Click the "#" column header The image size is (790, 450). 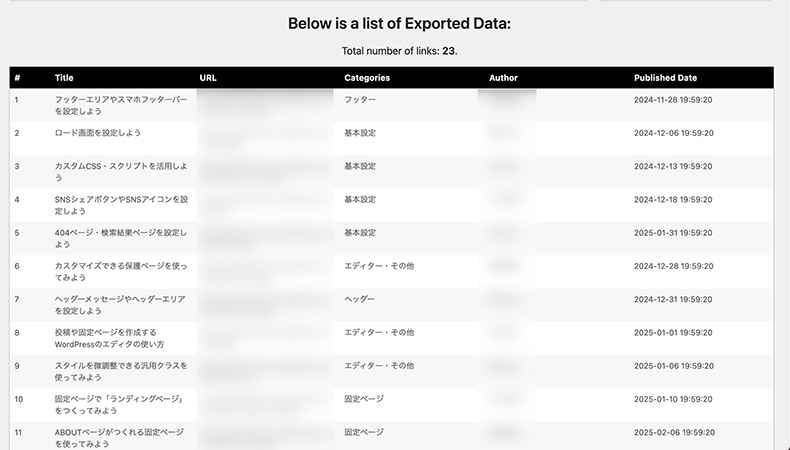click(17, 77)
